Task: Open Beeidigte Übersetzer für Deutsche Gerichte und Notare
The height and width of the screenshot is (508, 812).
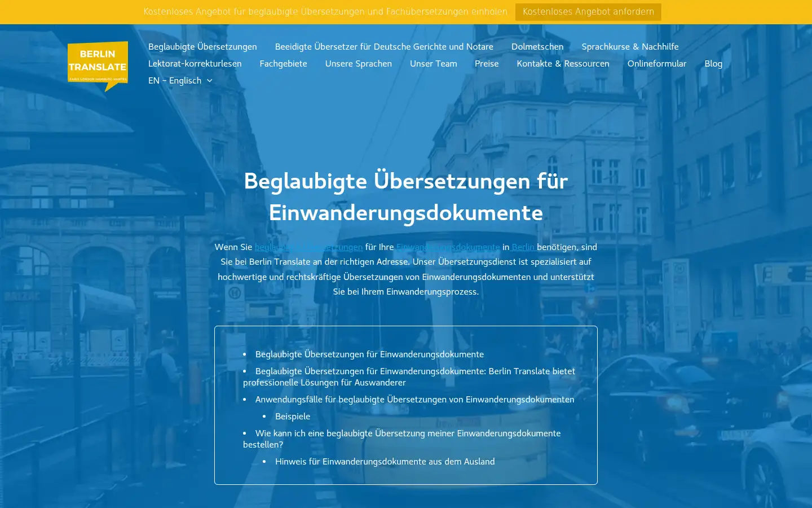Action: (x=384, y=47)
